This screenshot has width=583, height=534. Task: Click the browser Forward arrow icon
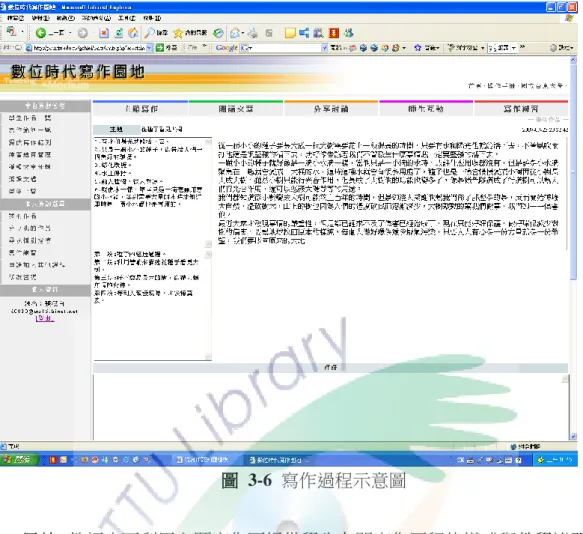click(83, 33)
